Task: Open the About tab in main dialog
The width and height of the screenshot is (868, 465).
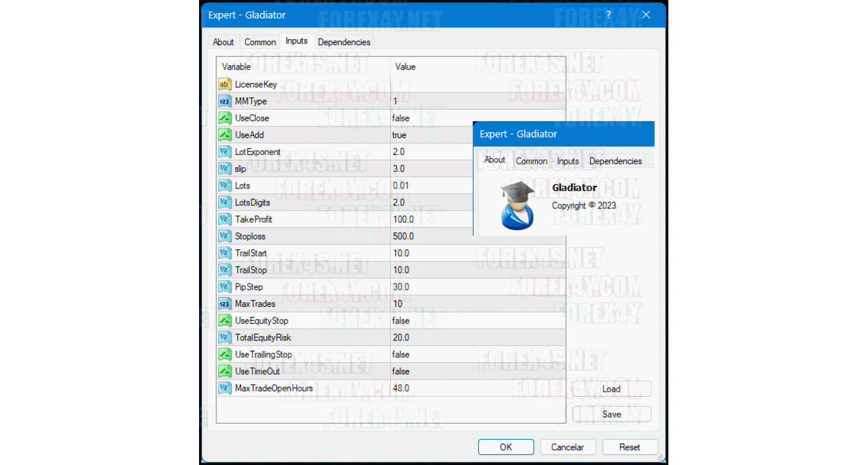Action: [x=223, y=42]
